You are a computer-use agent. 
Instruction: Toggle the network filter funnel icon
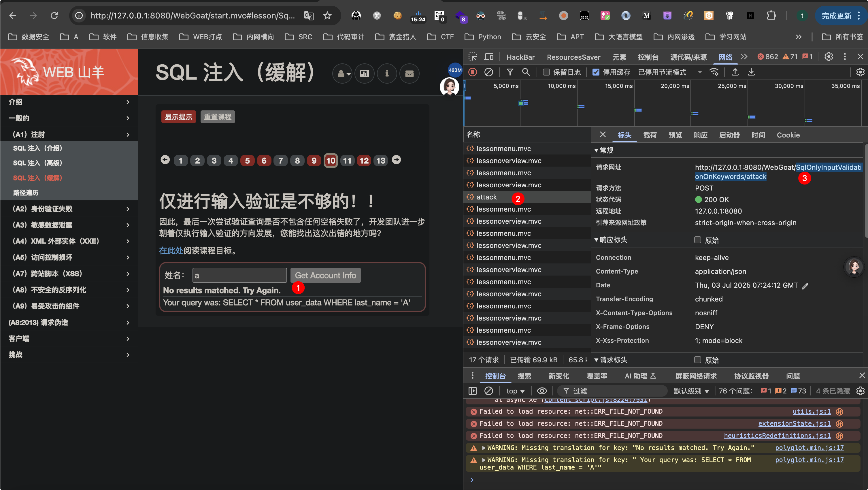tap(510, 72)
